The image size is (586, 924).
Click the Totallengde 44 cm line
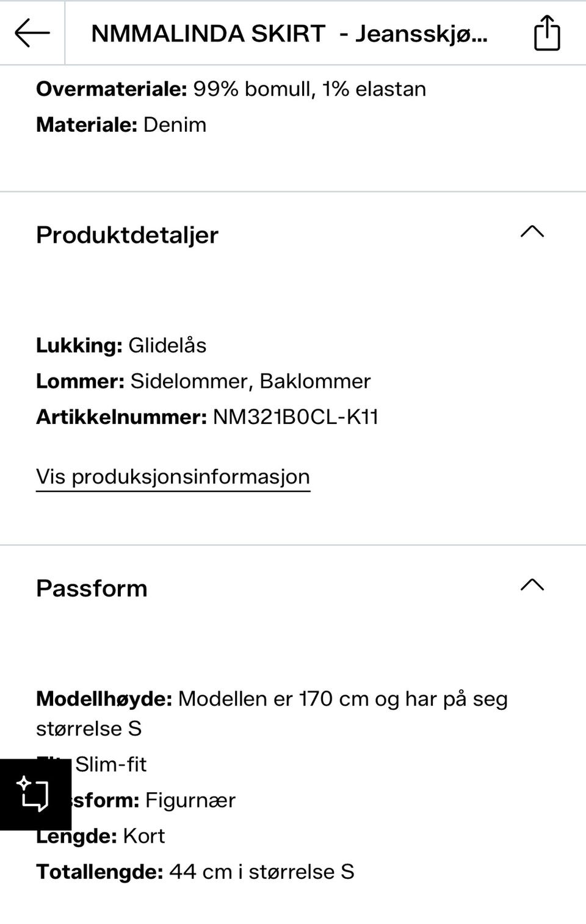(195, 872)
